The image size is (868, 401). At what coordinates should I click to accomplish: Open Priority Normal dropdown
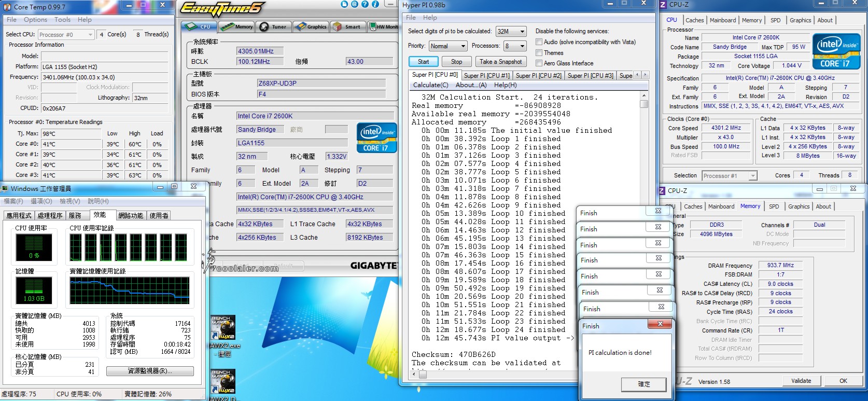tap(448, 46)
